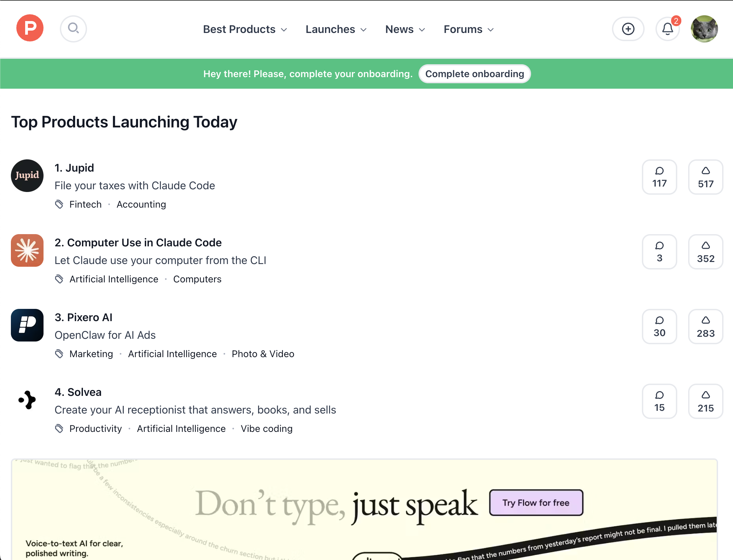Expand the Forums menu
The height and width of the screenshot is (560, 733).
(468, 29)
